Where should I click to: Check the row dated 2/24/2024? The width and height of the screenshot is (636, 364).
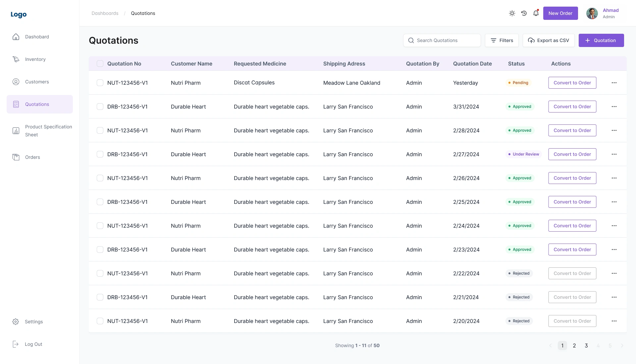click(100, 226)
